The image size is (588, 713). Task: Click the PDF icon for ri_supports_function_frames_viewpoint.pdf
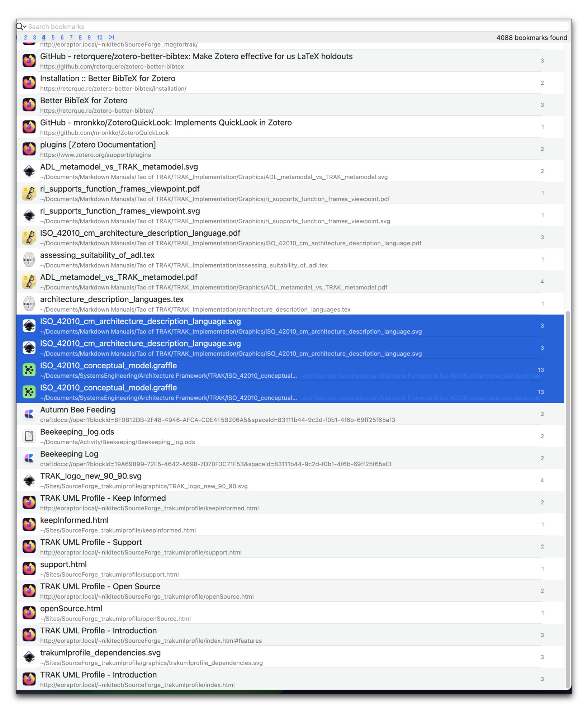point(29,193)
